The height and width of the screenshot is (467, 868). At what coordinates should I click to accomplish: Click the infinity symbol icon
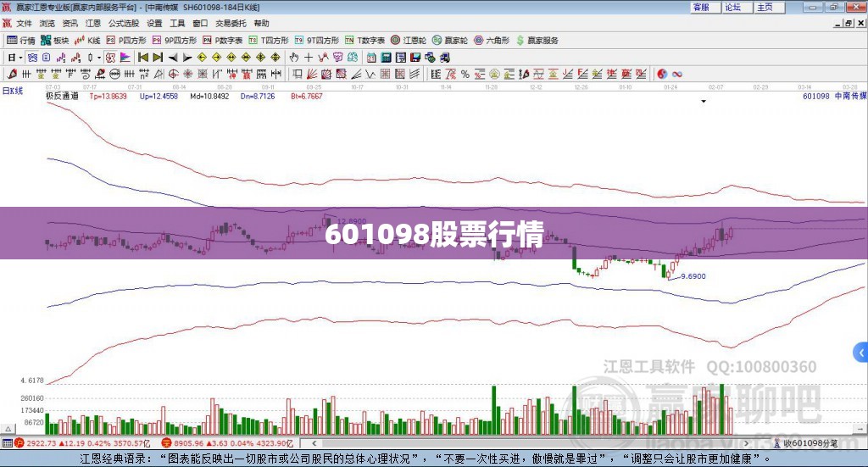click(677, 74)
